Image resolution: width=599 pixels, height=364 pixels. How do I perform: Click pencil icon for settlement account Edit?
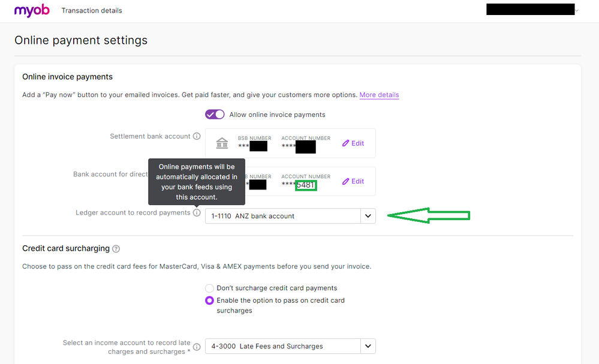click(x=345, y=143)
